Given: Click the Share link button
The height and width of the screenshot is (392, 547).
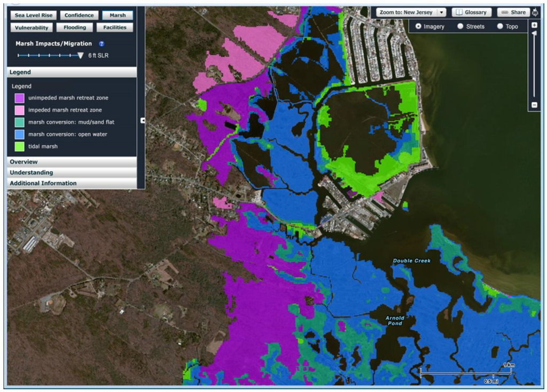Looking at the screenshot, I should 513,12.
